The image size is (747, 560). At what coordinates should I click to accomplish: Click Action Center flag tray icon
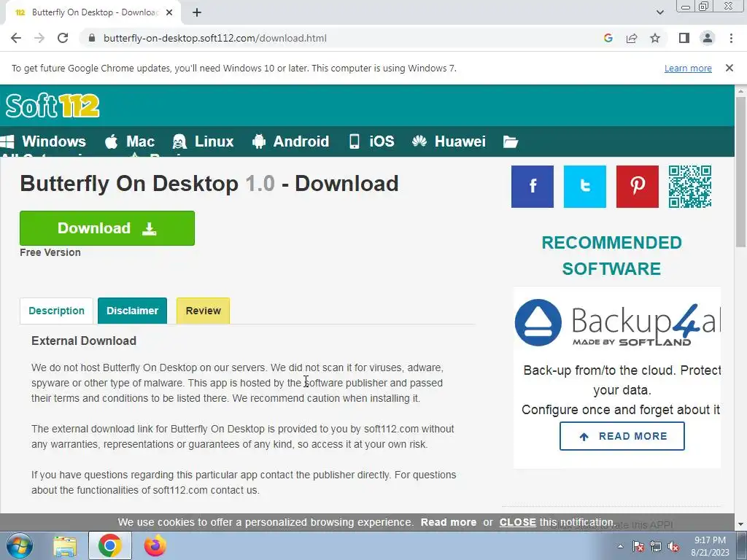pyautogui.click(x=638, y=546)
